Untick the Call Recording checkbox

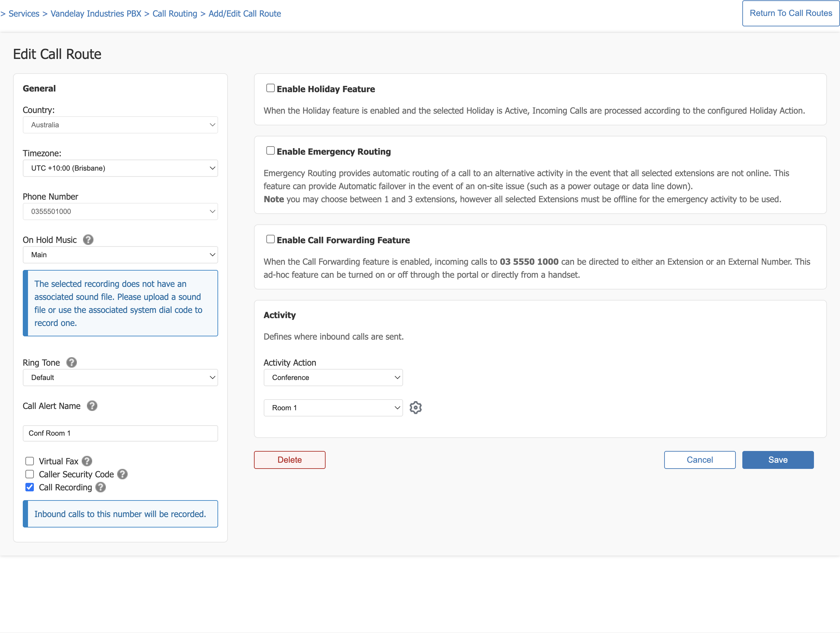30,487
